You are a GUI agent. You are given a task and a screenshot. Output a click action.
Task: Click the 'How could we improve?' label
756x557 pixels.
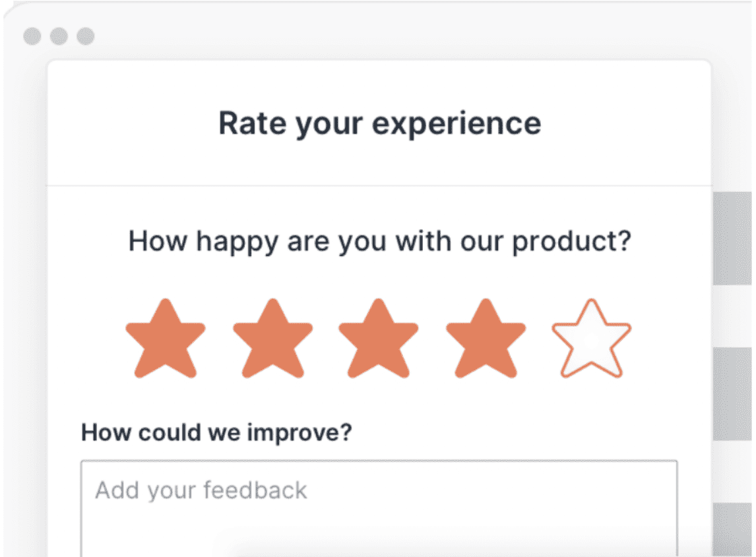(x=216, y=432)
